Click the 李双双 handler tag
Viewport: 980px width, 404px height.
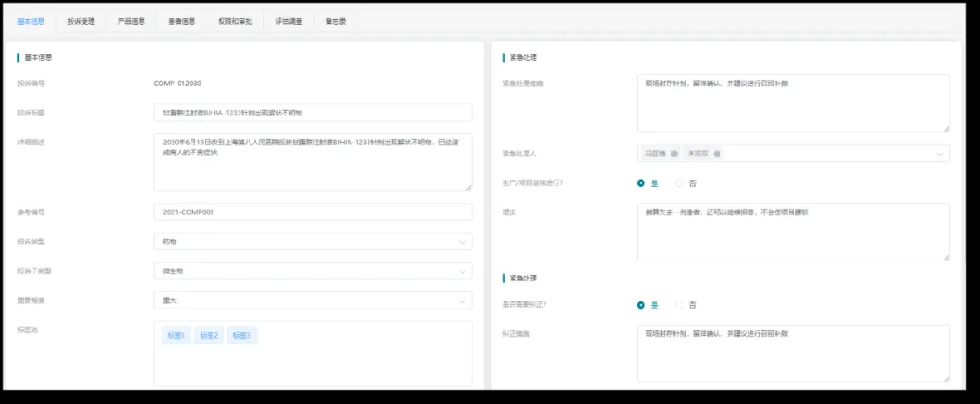pyautogui.click(x=703, y=153)
